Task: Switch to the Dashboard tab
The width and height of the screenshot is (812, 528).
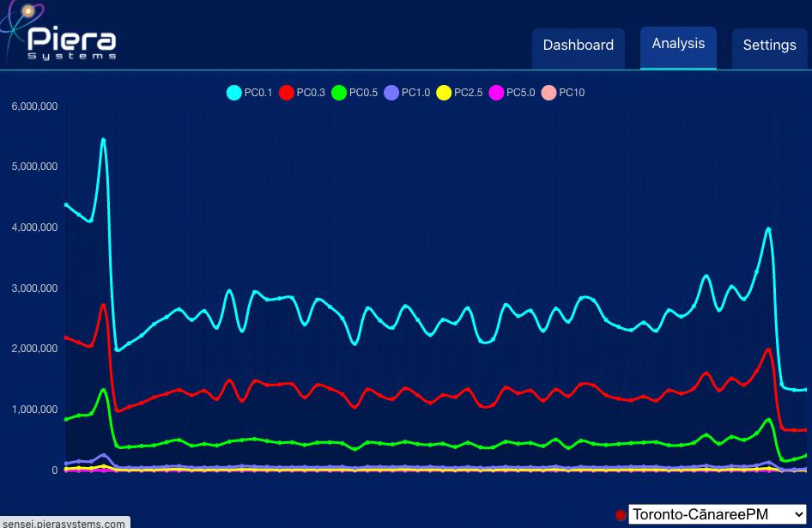Action: click(578, 45)
